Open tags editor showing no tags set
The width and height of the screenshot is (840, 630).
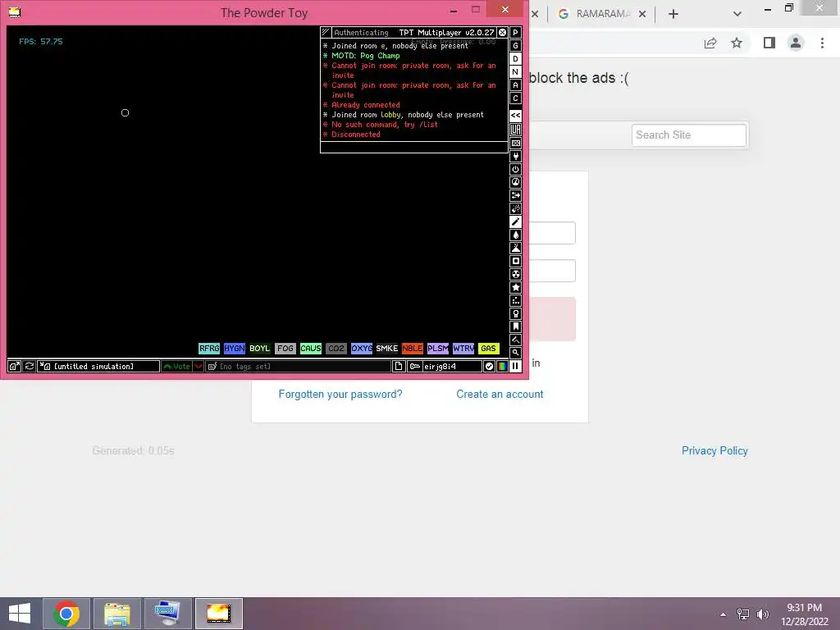pos(299,367)
